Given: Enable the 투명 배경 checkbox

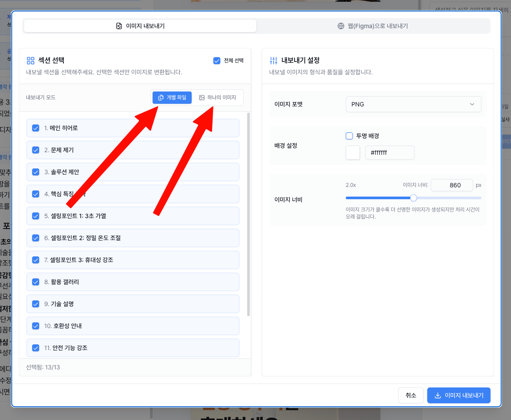Looking at the screenshot, I should tap(349, 136).
